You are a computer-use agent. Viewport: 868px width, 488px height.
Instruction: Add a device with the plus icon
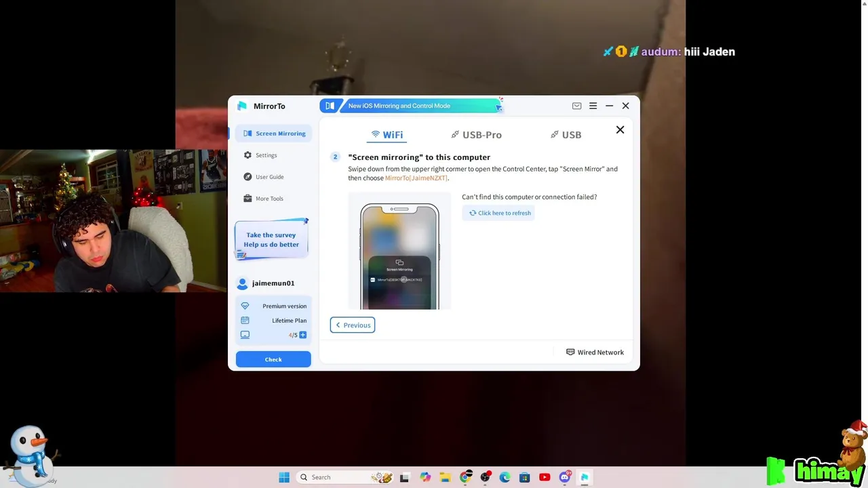click(x=302, y=335)
